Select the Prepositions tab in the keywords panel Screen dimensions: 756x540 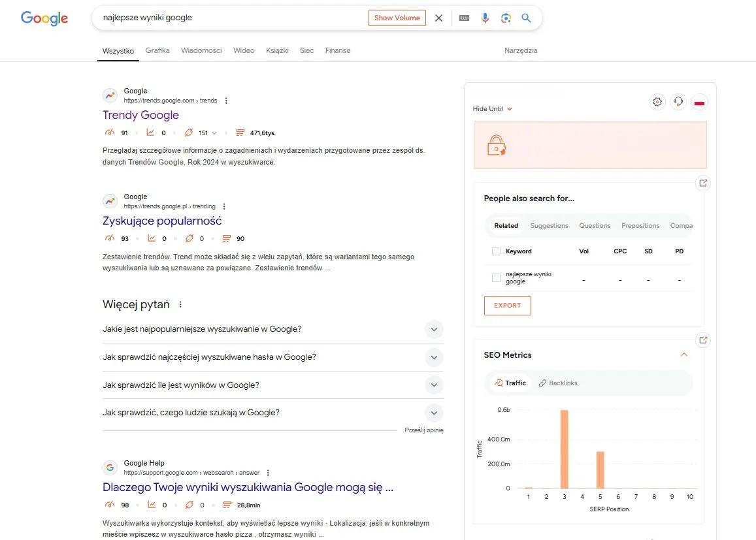tap(640, 225)
